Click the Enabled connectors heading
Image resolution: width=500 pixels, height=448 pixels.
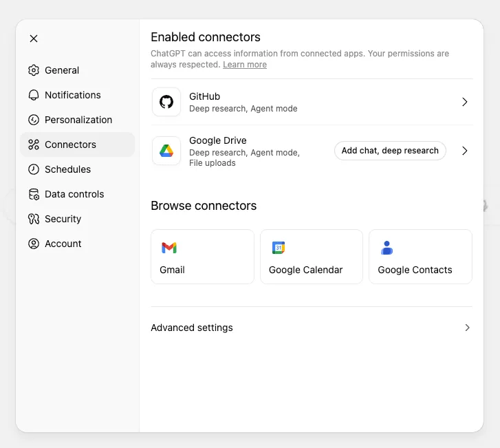coord(206,37)
